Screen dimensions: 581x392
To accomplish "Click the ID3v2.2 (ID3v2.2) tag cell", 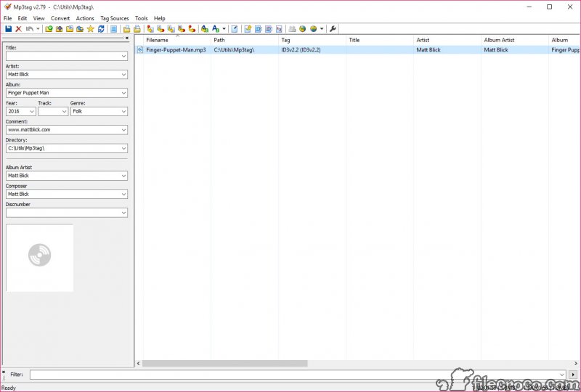I will (301, 49).
